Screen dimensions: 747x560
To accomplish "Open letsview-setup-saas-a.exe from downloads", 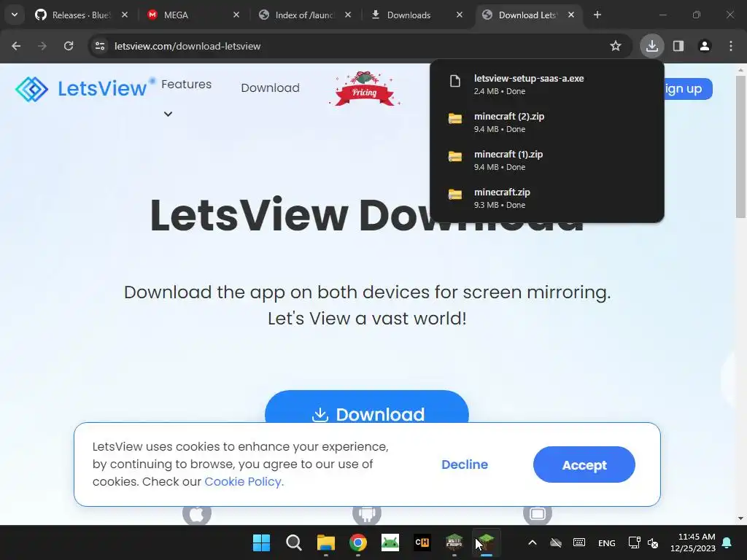I will pyautogui.click(x=547, y=85).
